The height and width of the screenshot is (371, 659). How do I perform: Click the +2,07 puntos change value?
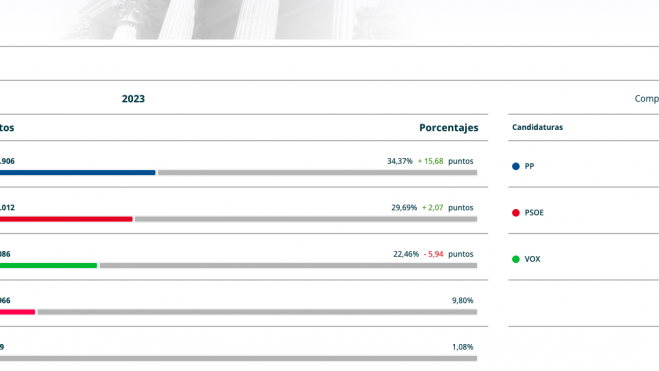click(448, 208)
